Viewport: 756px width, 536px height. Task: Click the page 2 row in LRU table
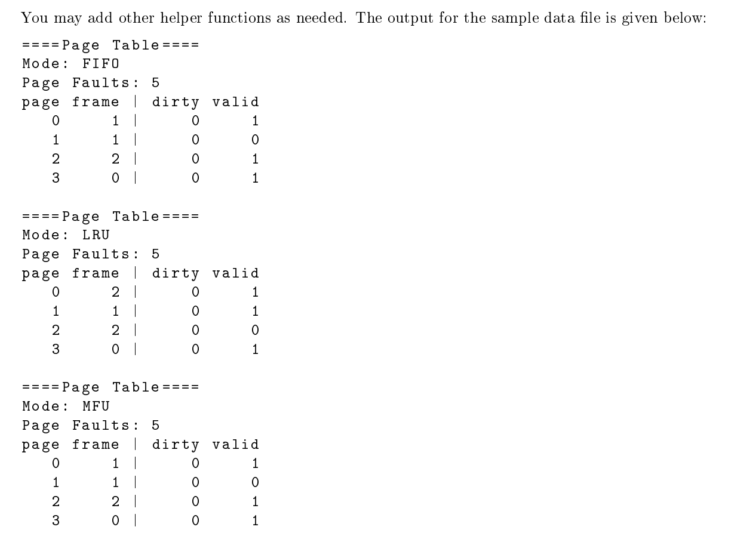point(155,330)
